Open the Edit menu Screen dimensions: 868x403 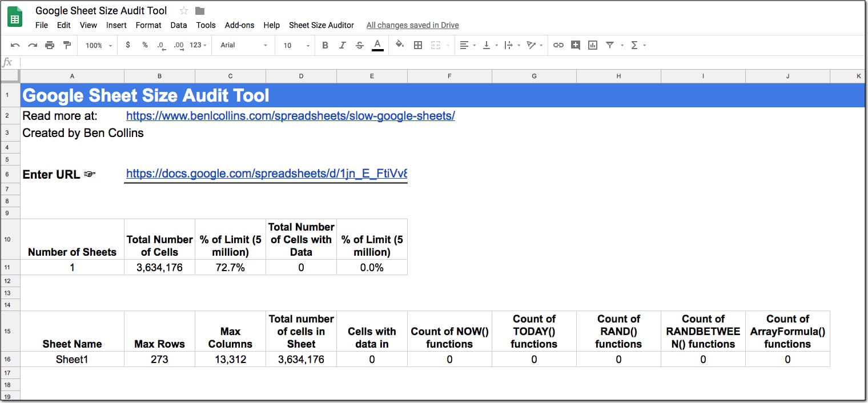tap(64, 25)
